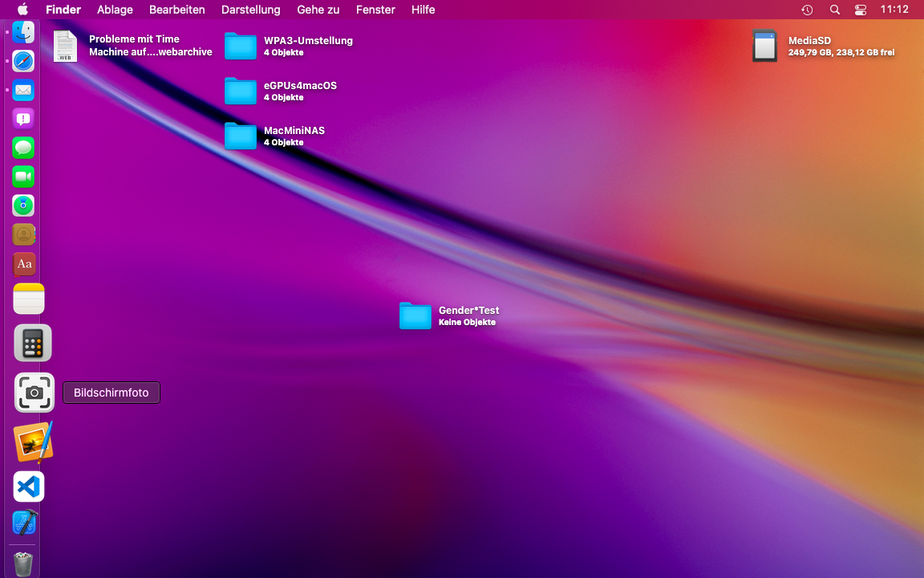This screenshot has height=578, width=924.
Task: Open Spotlight search in menu bar
Action: click(x=834, y=10)
